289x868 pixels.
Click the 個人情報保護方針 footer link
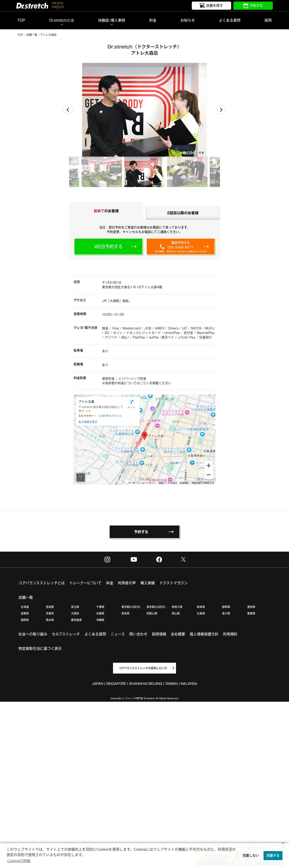click(204, 634)
